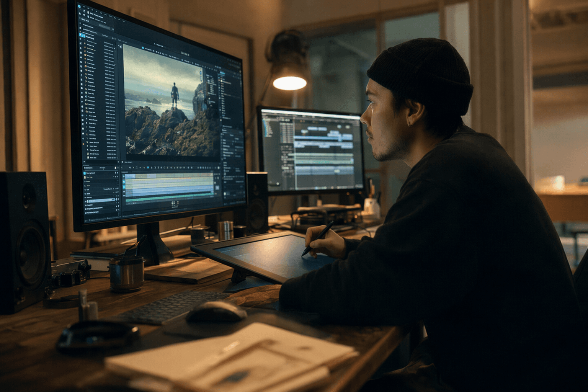The width and height of the screenshot is (588, 392).
Task: Toggle the mute icon beside the highlighted bottom-left row
Action: pyautogui.click(x=116, y=199)
